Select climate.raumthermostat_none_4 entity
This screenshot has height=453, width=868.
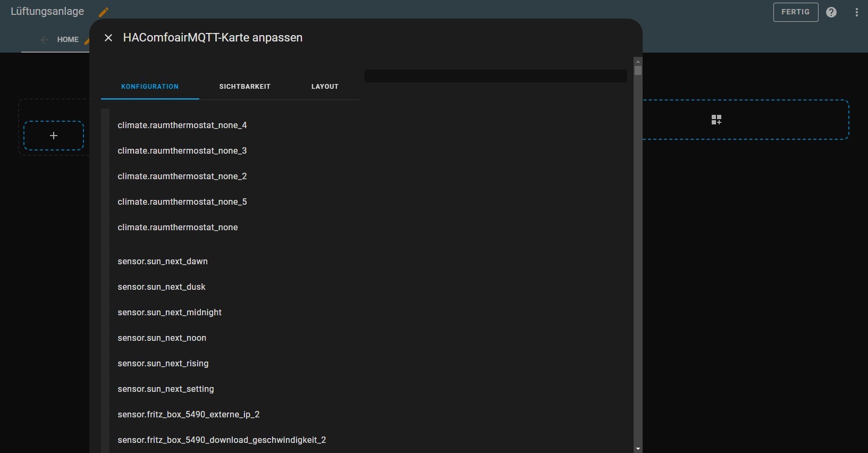pos(182,125)
